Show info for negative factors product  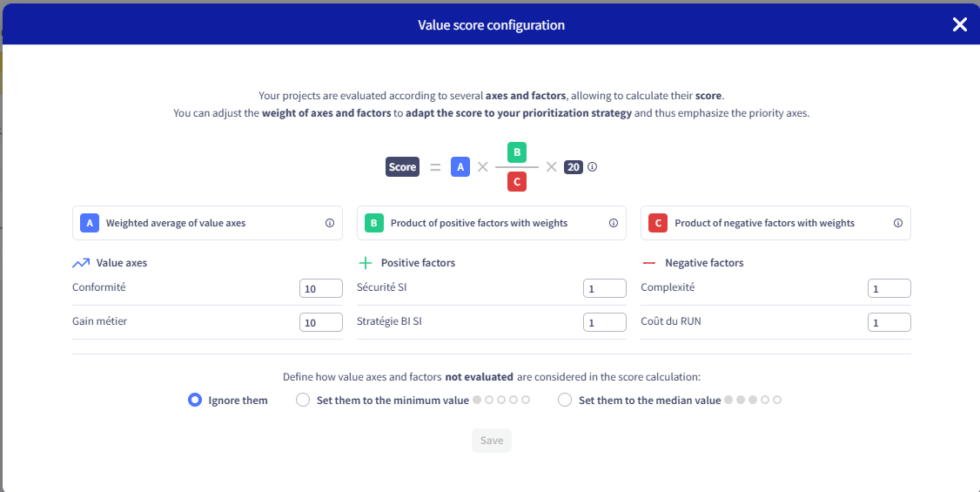(897, 223)
